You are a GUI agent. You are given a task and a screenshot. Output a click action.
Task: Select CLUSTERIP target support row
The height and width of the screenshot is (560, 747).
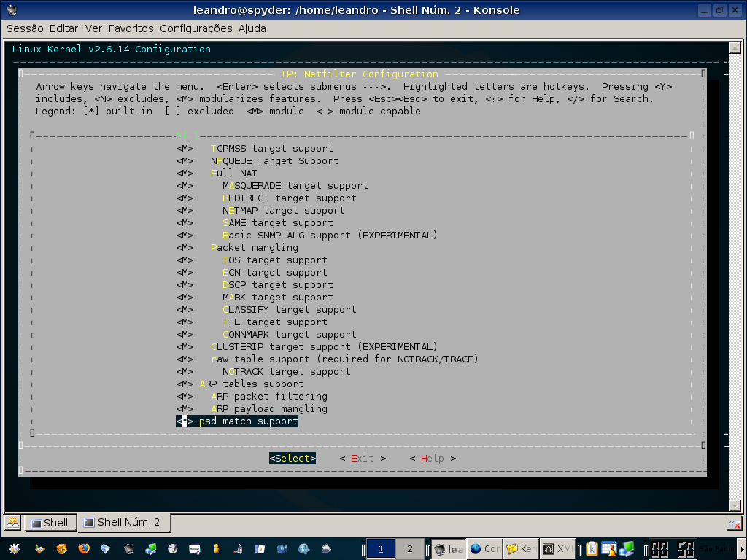pyautogui.click(x=306, y=346)
